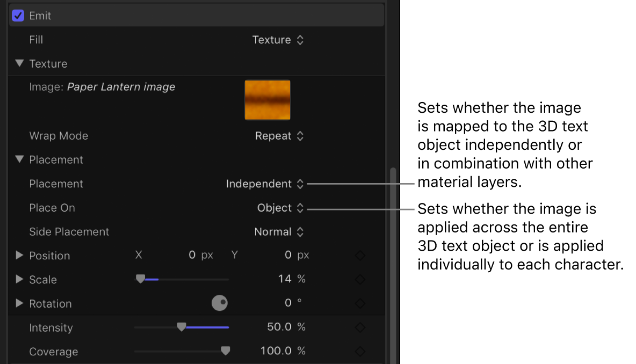Expand the Rotation disclosure triangle
The height and width of the screenshot is (364, 636).
[x=20, y=303]
